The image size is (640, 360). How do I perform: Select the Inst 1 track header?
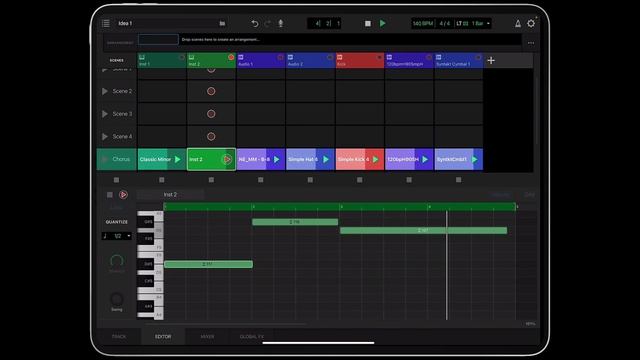coord(162,60)
